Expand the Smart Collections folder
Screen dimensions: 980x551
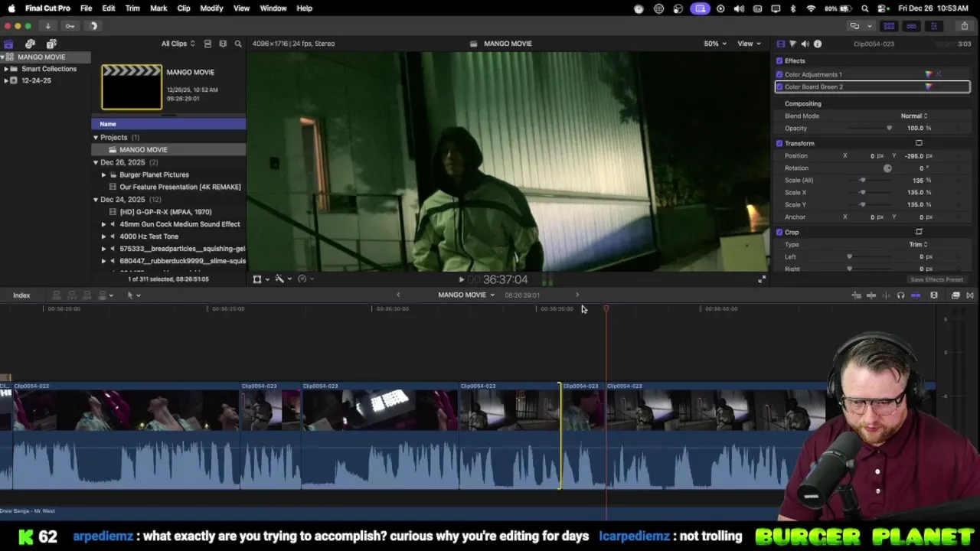6,69
